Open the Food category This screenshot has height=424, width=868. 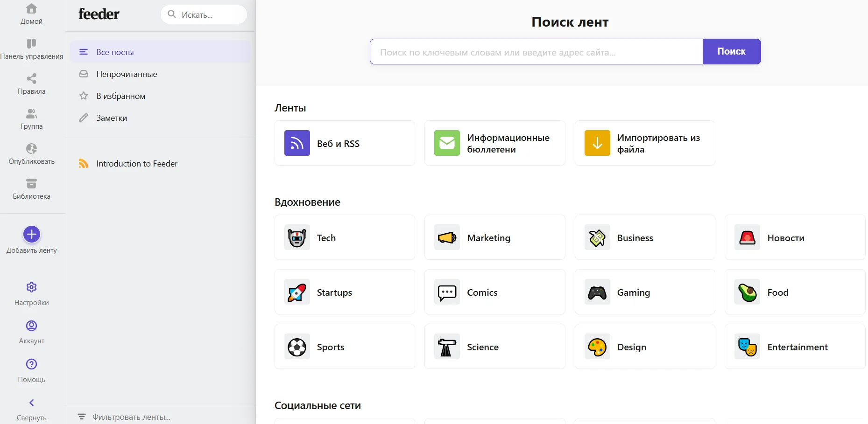coord(795,292)
